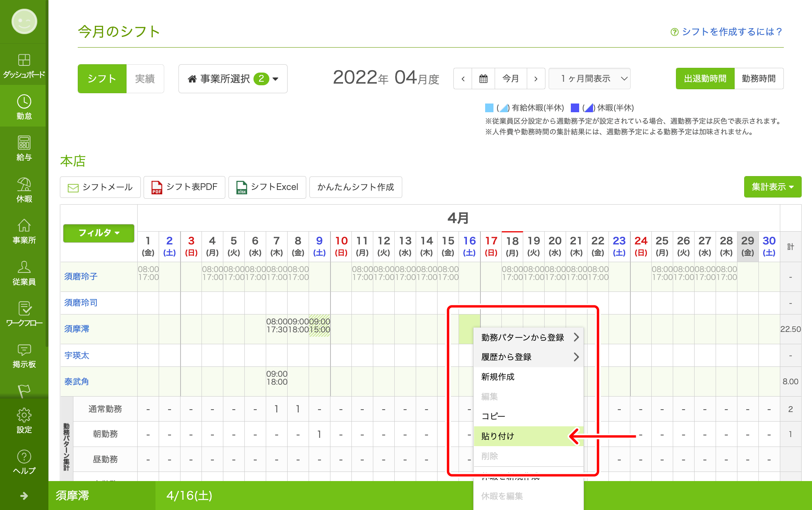Viewport: 812px width, 510px height.
Task: Open employee 須磨玲司 link
Action: tap(81, 303)
